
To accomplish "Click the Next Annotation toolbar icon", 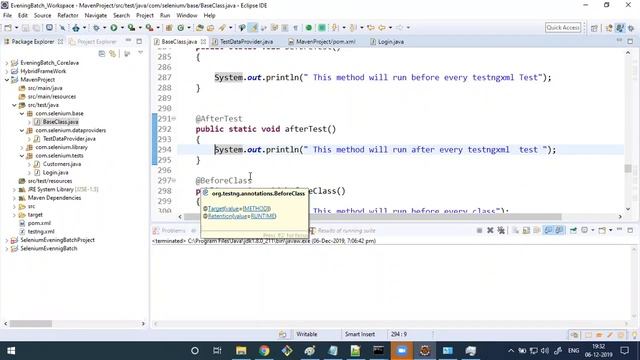I will tap(335, 28).
